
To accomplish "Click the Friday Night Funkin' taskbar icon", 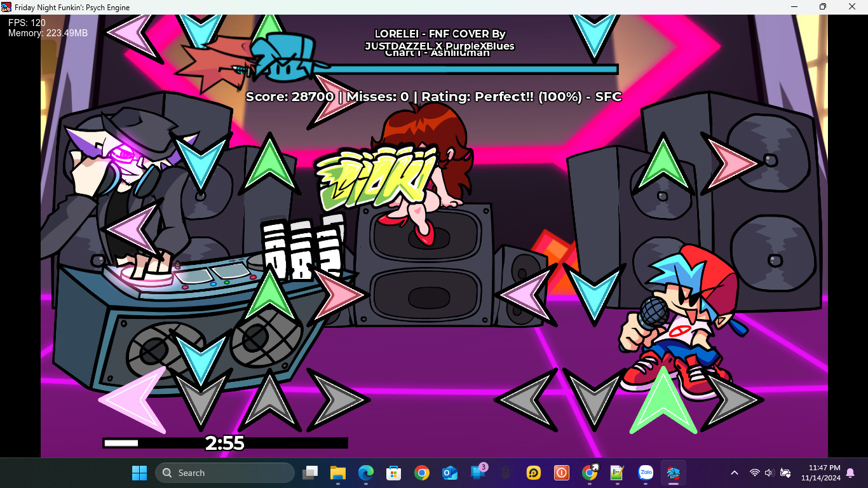I will tap(673, 473).
